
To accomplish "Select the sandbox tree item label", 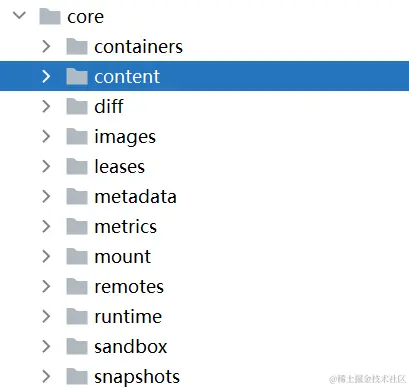I will 131,347.
